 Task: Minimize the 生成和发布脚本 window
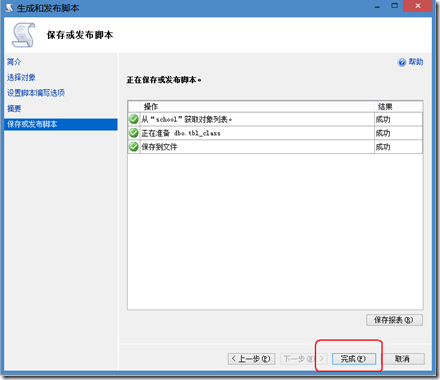coord(377,6)
